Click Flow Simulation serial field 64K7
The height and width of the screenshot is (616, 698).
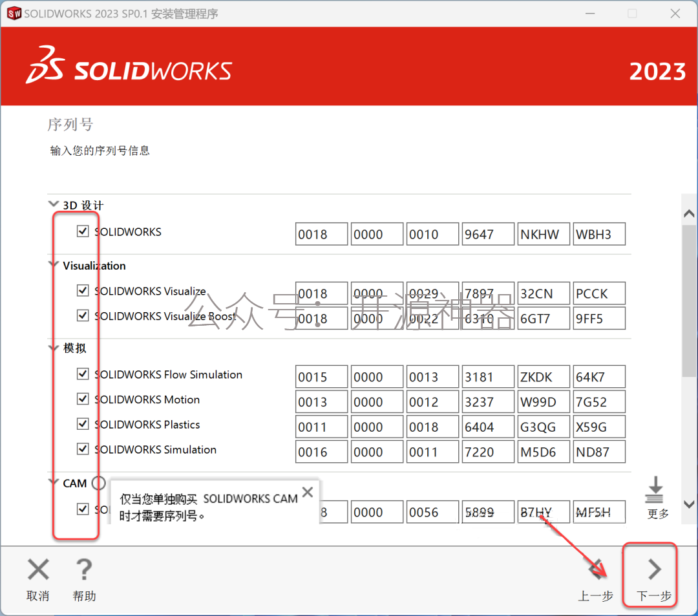click(599, 377)
